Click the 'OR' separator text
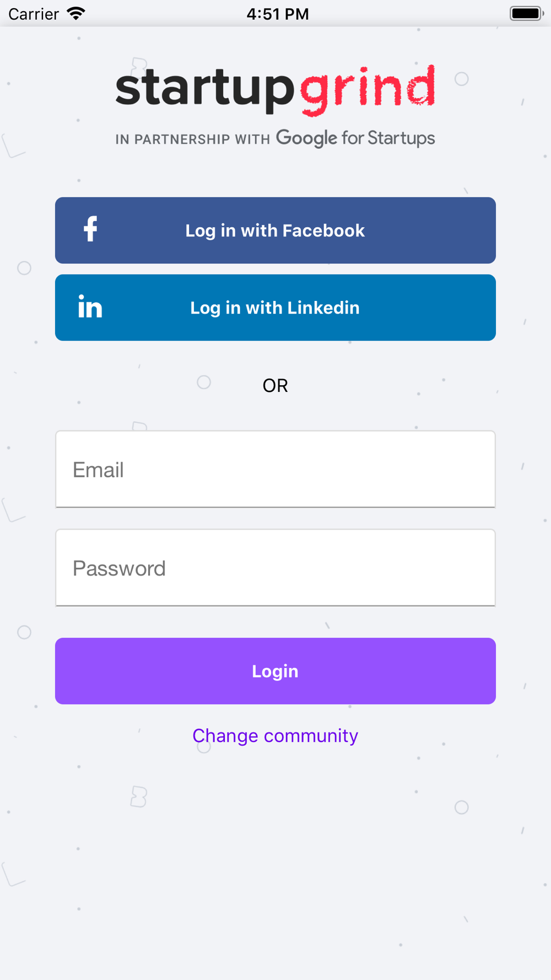The height and width of the screenshot is (980, 551). 275,386
